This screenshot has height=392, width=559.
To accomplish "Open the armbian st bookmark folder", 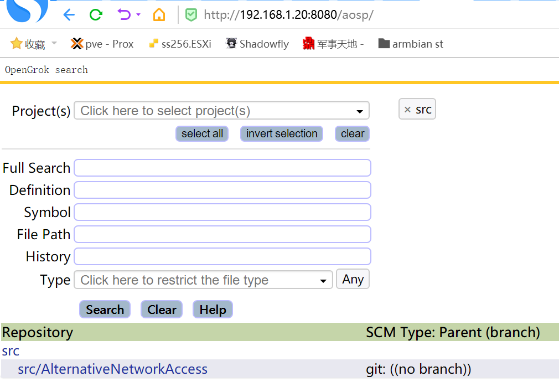I will [410, 44].
